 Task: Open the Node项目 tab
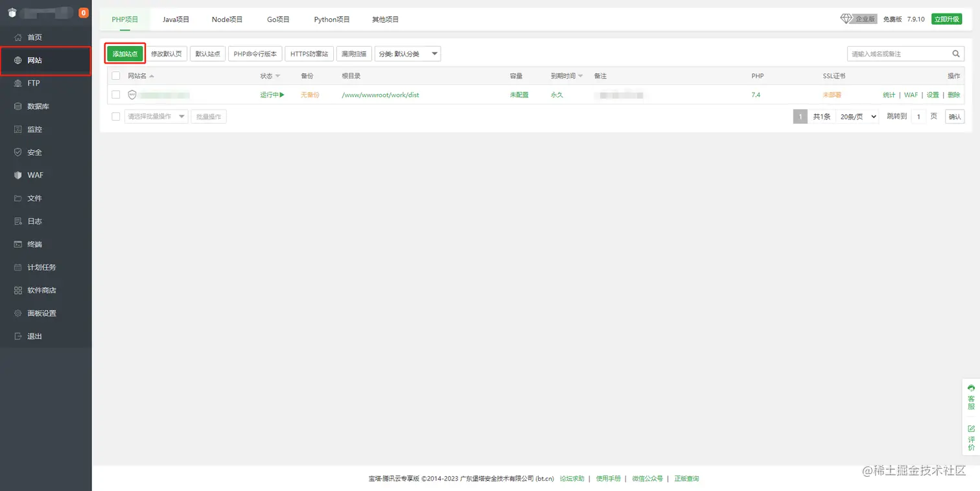(x=227, y=19)
